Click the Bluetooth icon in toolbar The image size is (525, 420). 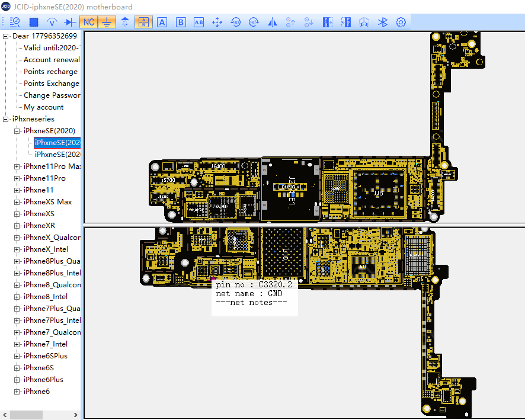pos(383,23)
